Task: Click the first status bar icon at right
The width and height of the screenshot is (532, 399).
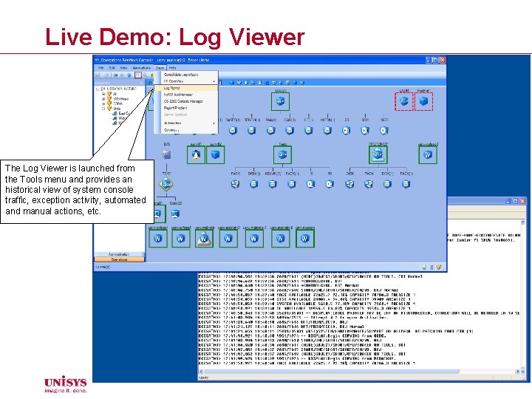Action: point(424,267)
